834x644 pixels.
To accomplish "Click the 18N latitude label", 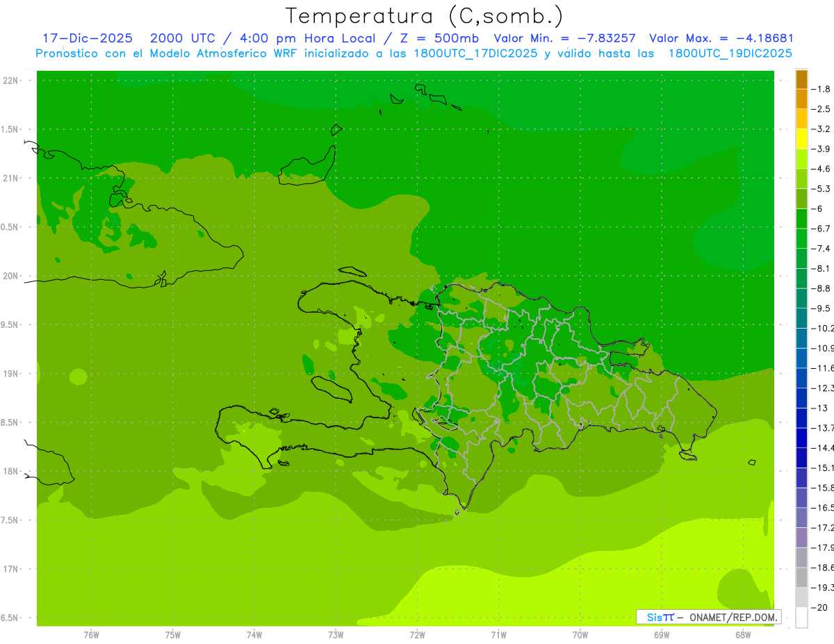I will [11, 471].
